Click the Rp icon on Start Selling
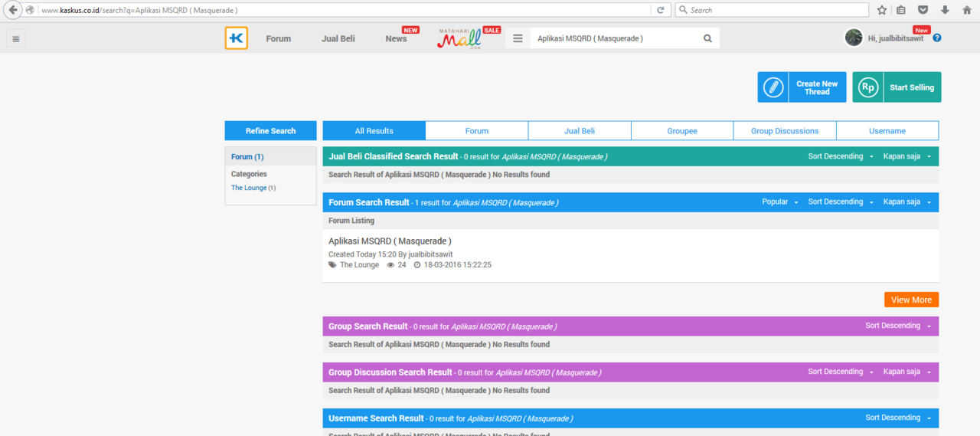Viewport: 980px width, 436px height. [868, 87]
